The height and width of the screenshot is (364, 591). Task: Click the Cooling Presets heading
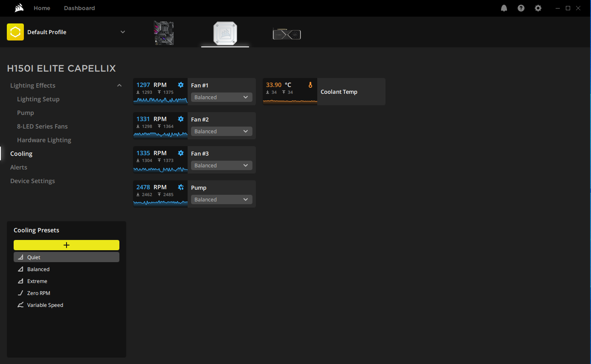tap(36, 230)
